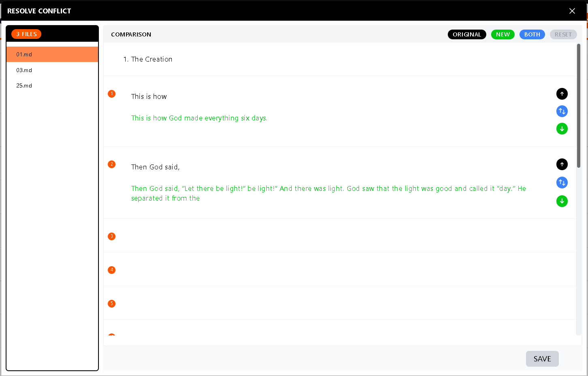Viewport: 588px width, 376px height.
Task: Select the 01.md file
Action: coord(52,54)
